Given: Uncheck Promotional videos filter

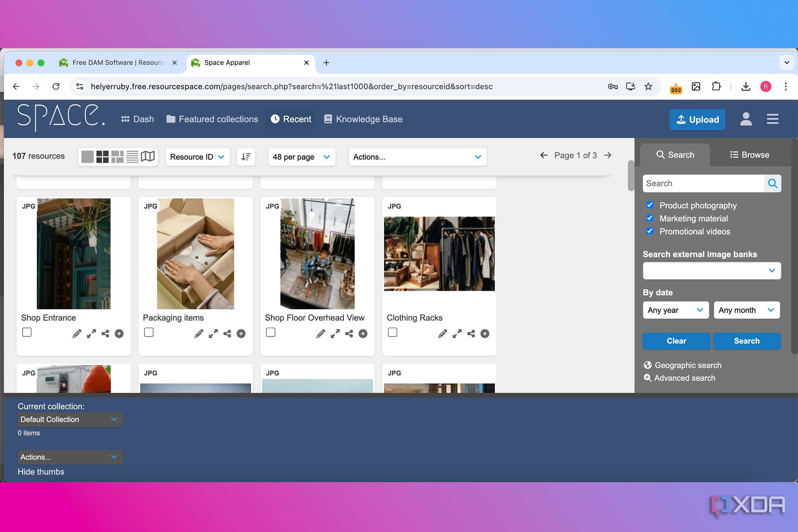Looking at the screenshot, I should click(x=650, y=231).
